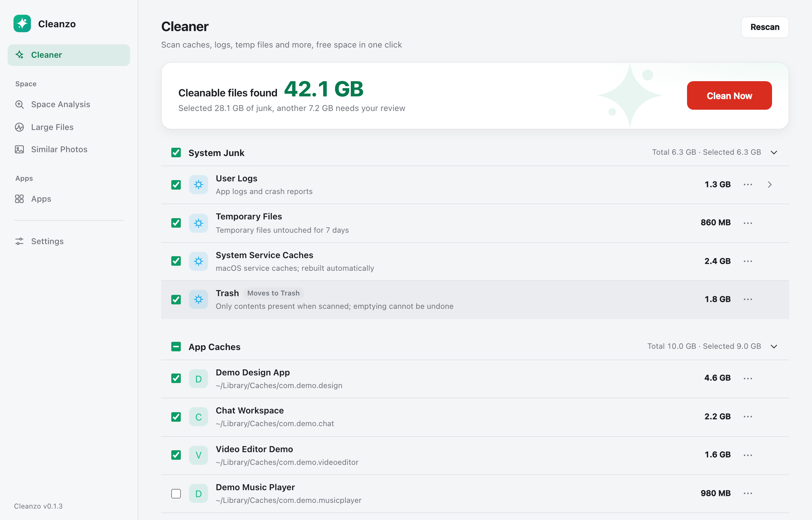Click the Demo Design App letter icon
The height and width of the screenshot is (520, 812).
click(x=199, y=379)
